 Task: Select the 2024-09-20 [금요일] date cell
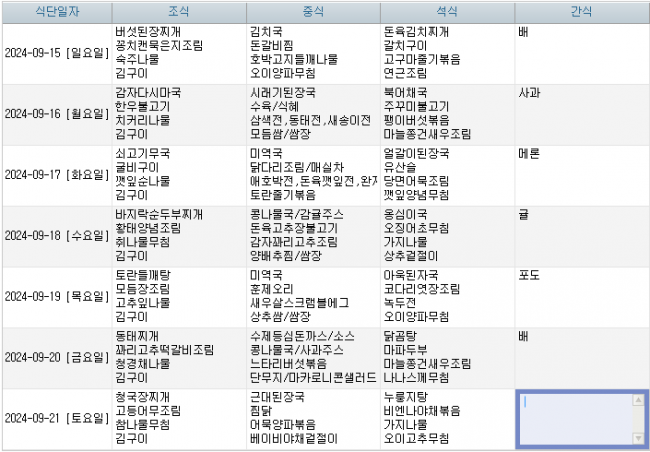click(x=55, y=357)
